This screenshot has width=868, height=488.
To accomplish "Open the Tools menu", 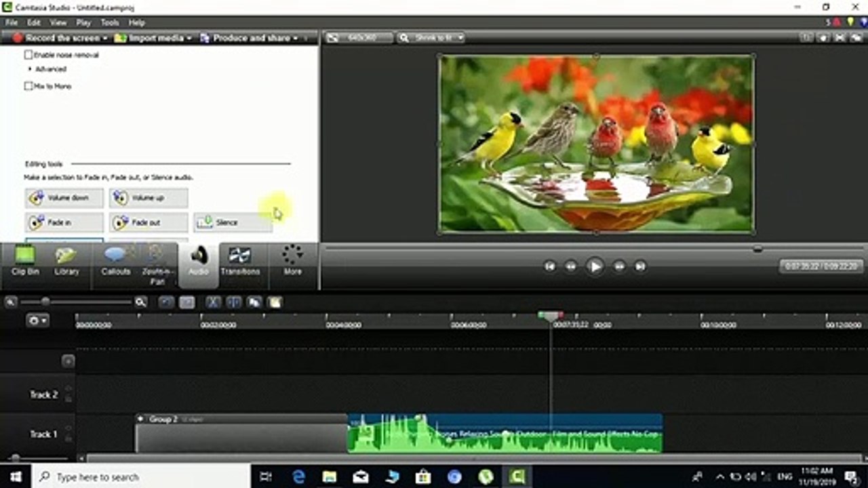I will point(110,22).
